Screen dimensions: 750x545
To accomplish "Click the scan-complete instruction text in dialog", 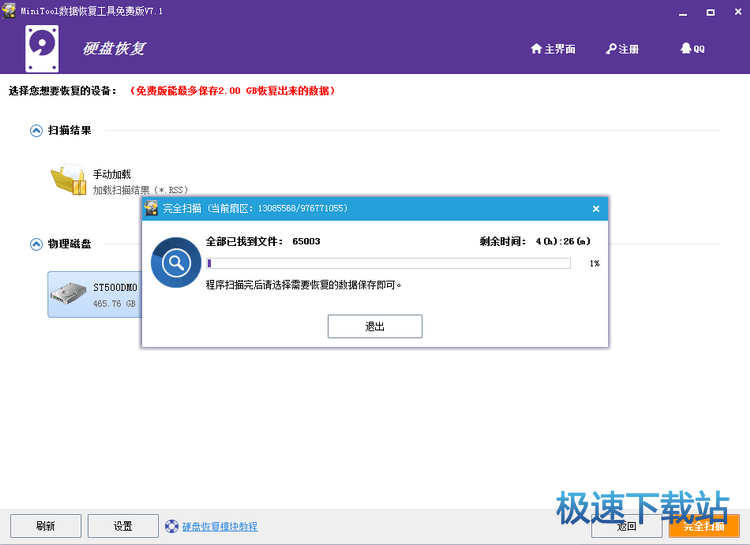I will point(304,285).
